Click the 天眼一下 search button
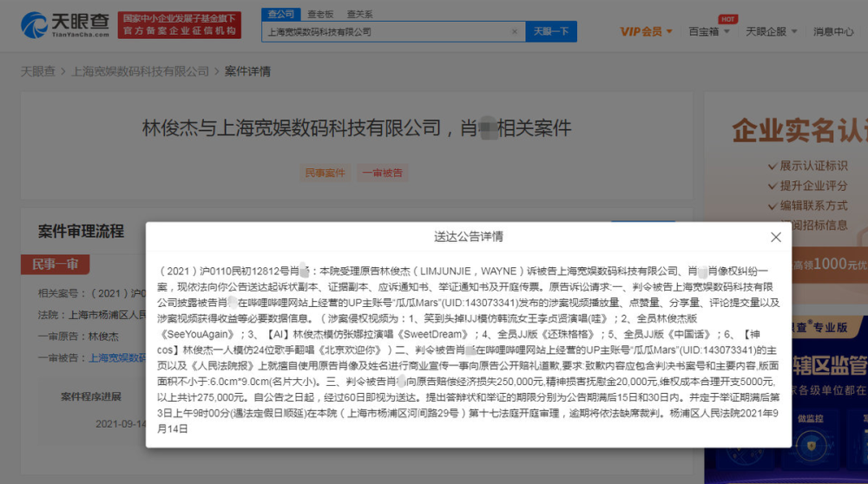Screen dimensions: 868x484 tap(551, 31)
